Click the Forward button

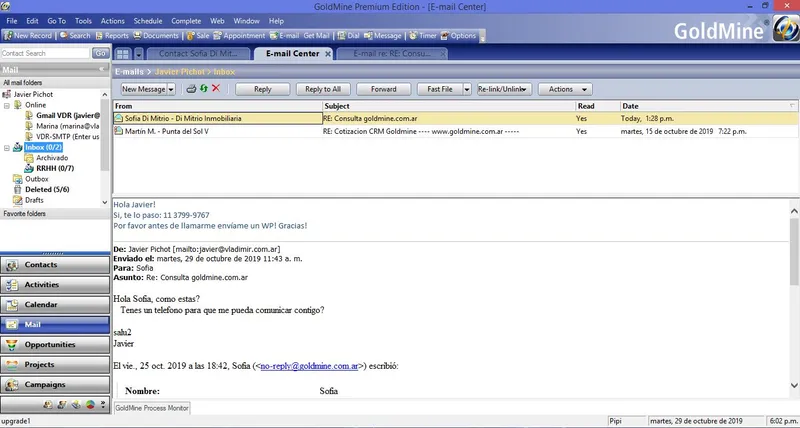coord(384,89)
